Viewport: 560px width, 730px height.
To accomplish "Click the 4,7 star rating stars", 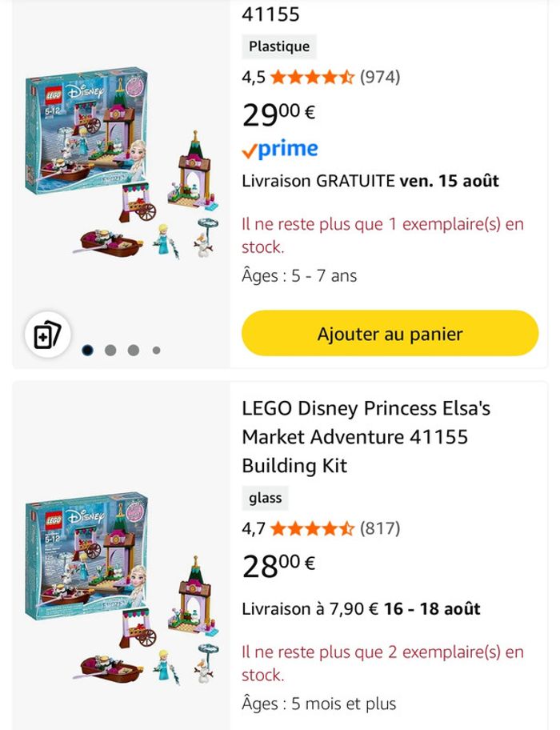I will (x=312, y=528).
